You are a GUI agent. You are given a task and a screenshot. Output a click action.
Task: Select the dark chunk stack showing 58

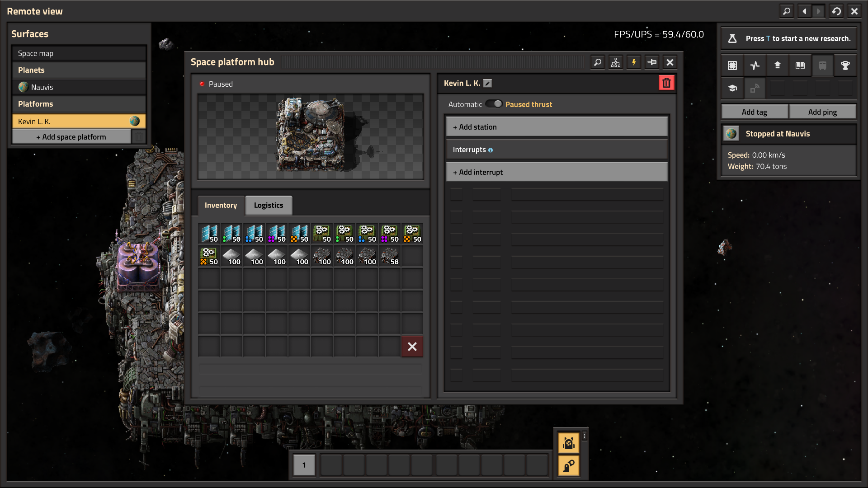click(x=390, y=256)
